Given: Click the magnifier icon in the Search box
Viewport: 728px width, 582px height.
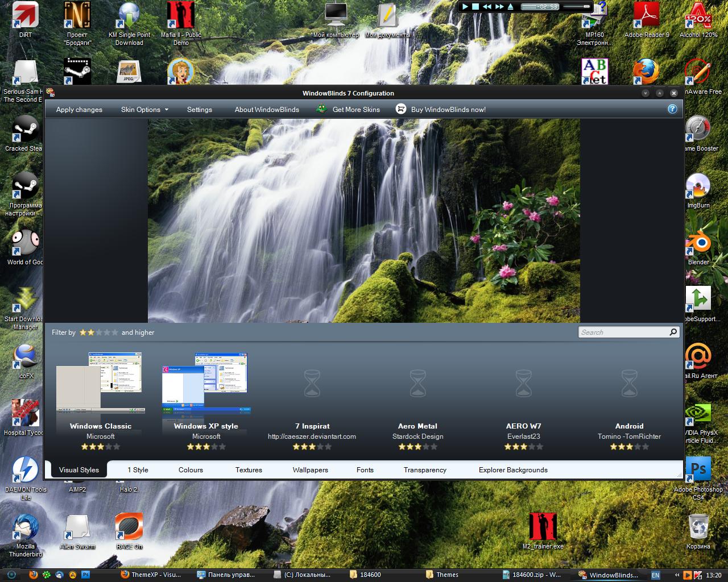Looking at the screenshot, I should click(x=673, y=332).
